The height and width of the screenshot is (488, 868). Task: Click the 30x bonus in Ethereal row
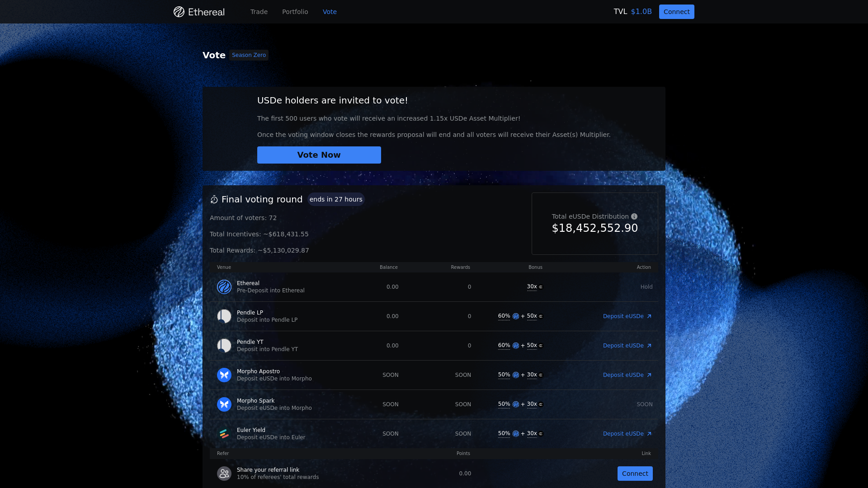coord(532,287)
